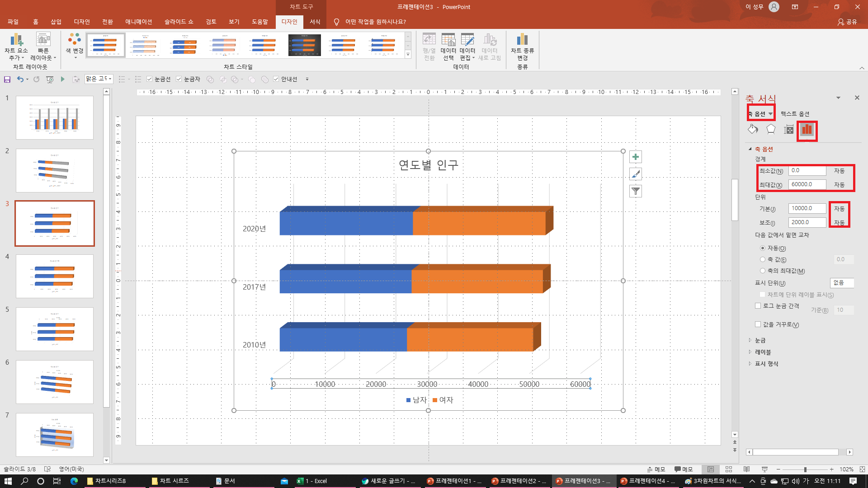The image size is (868, 488).
Task: Enable the 로그 눈금 간격 checkbox
Action: (x=758, y=306)
